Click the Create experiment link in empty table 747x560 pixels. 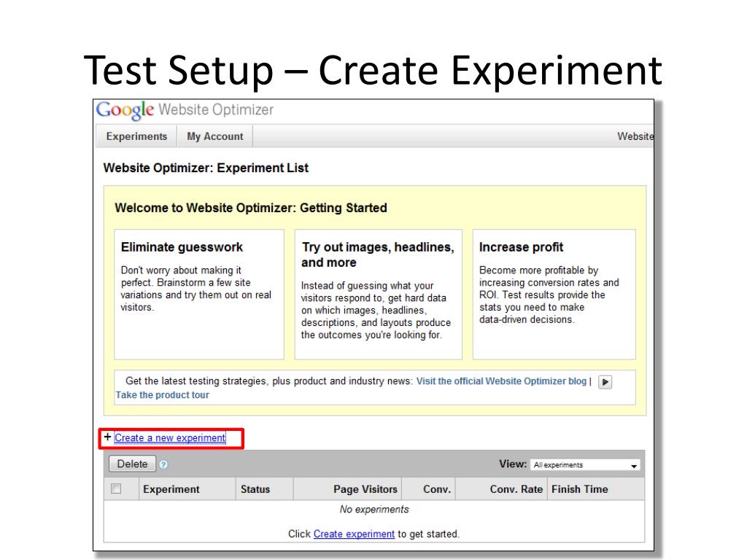(354, 534)
